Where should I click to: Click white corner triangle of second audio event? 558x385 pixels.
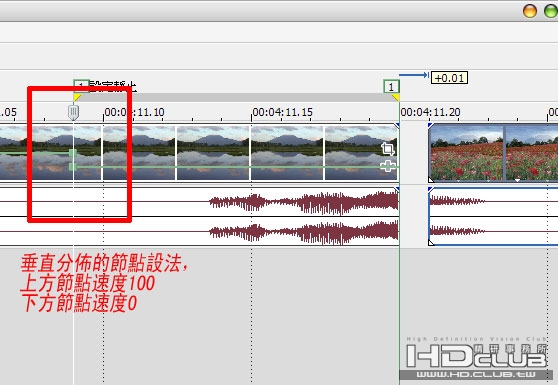(431, 243)
